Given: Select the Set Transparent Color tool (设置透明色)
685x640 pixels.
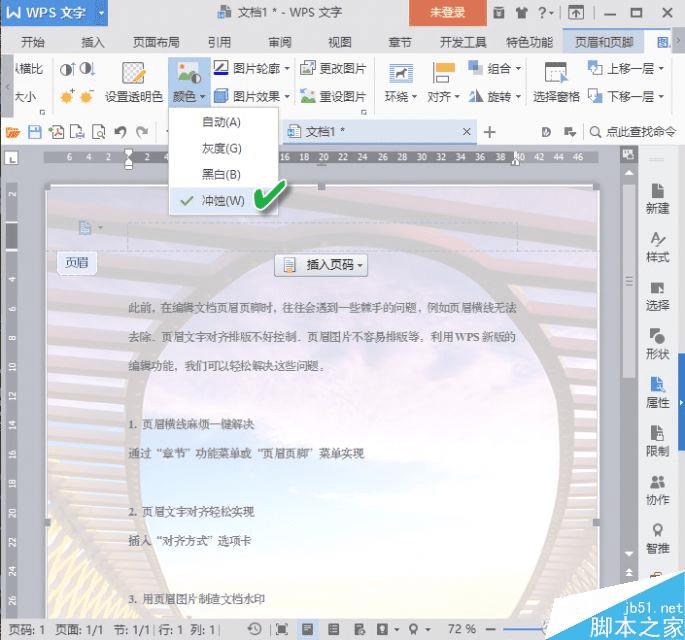Looking at the screenshot, I should tap(133, 83).
